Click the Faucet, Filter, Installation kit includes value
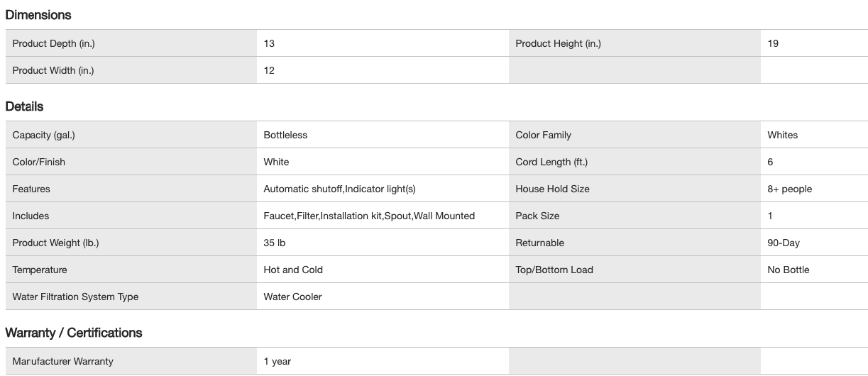The width and height of the screenshot is (868, 376). 369,216
